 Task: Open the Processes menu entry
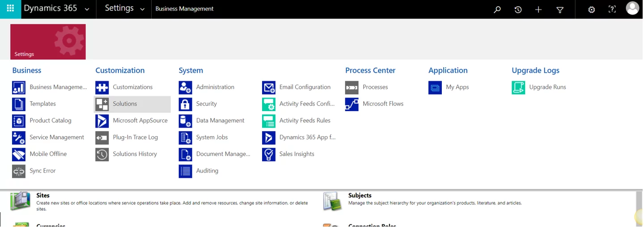375,87
